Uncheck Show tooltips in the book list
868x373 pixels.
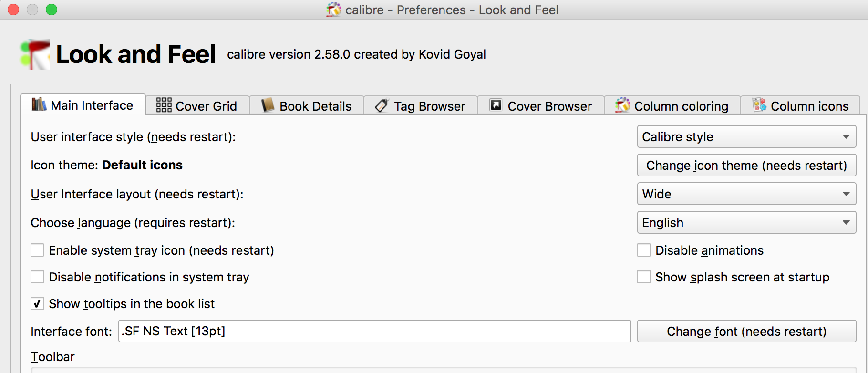37,304
